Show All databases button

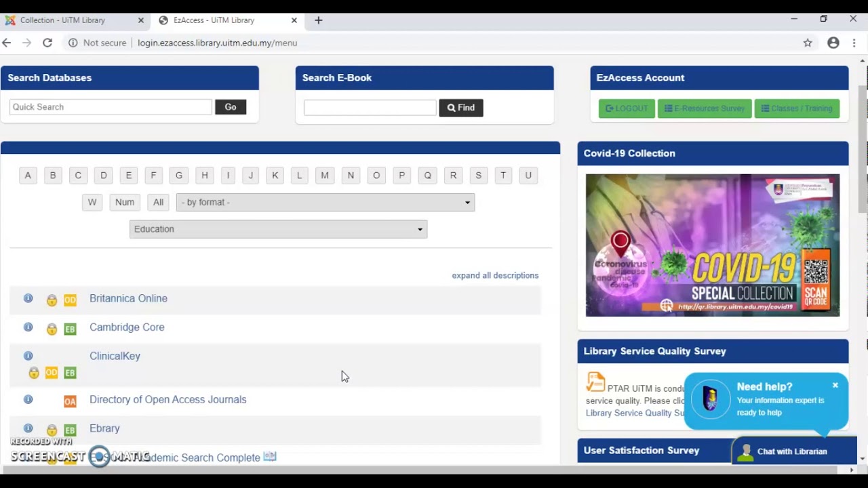click(x=158, y=202)
